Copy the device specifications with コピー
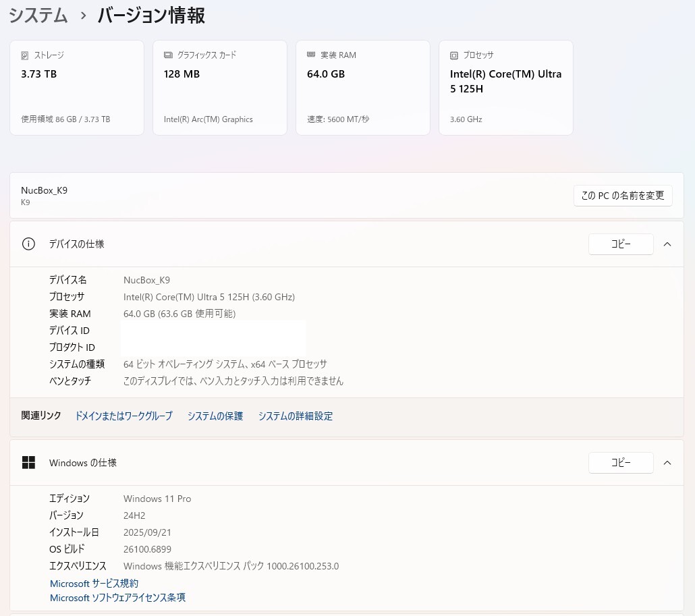Image resolution: width=695 pixels, height=616 pixels. tap(621, 244)
